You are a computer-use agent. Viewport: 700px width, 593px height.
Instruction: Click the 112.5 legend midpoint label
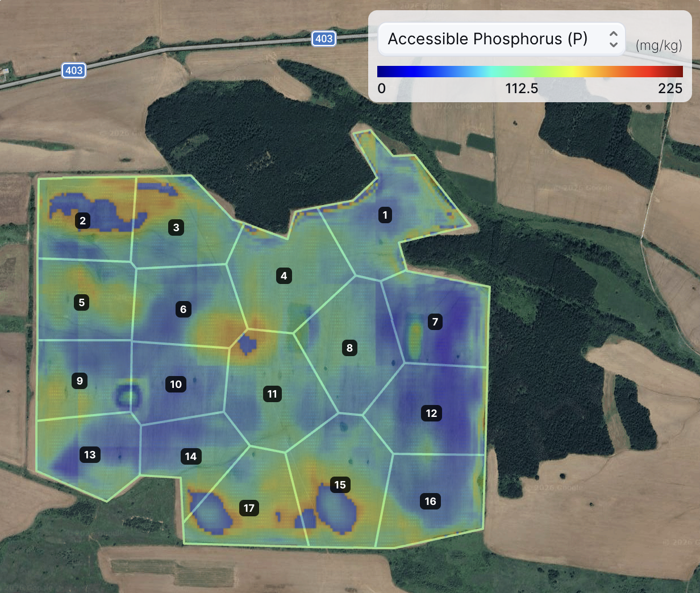[522, 89]
